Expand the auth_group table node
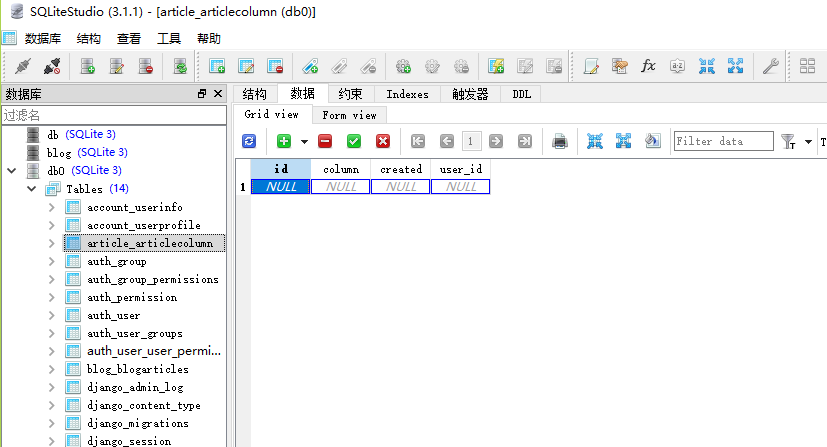This screenshot has width=827, height=447. (51, 261)
